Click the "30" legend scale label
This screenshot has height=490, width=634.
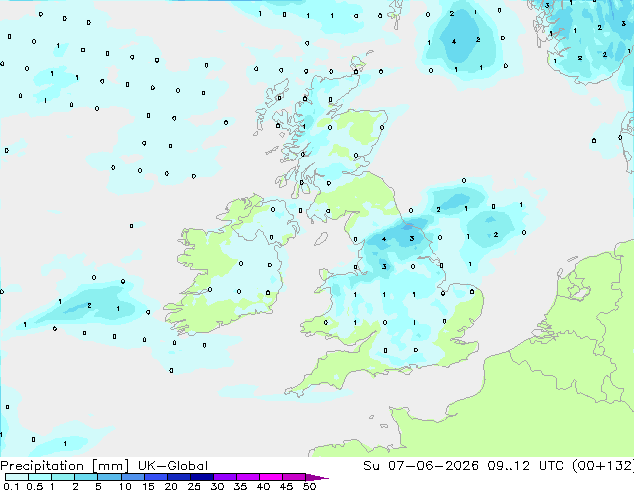pyautogui.click(x=217, y=486)
